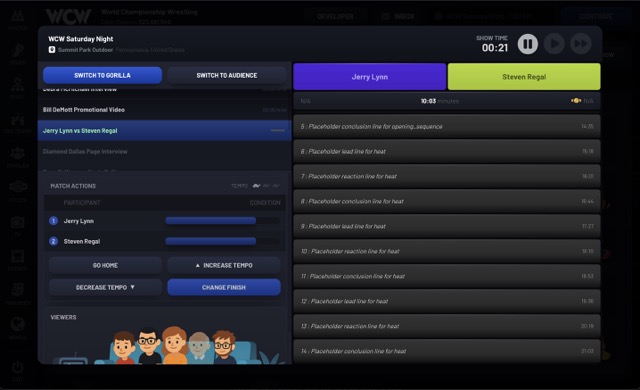
Task: Select the Steven Regal tab
Action: click(x=524, y=77)
